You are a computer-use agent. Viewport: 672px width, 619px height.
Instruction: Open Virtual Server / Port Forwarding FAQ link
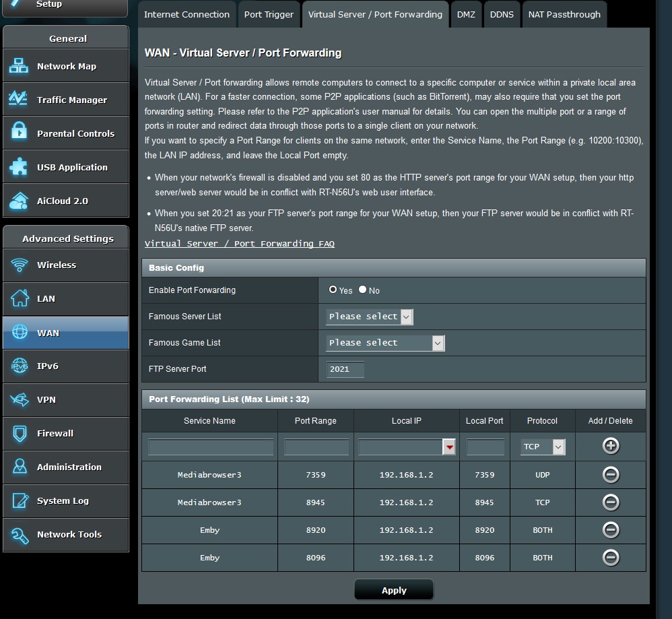(x=240, y=244)
